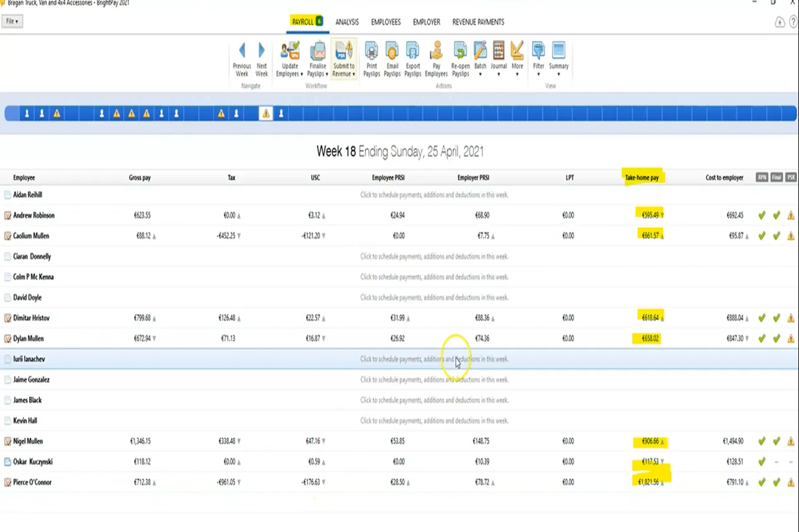
Task: Open the More actions dropdown
Action: point(517,59)
